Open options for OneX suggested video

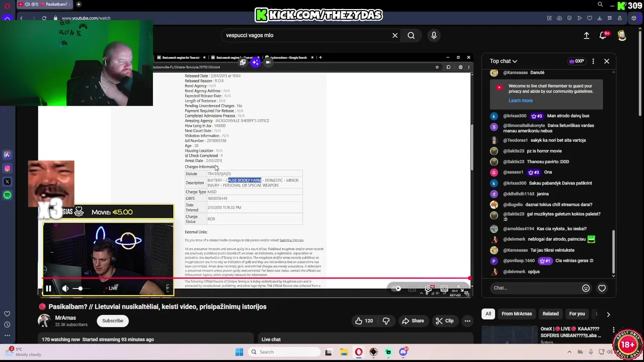click(613, 330)
